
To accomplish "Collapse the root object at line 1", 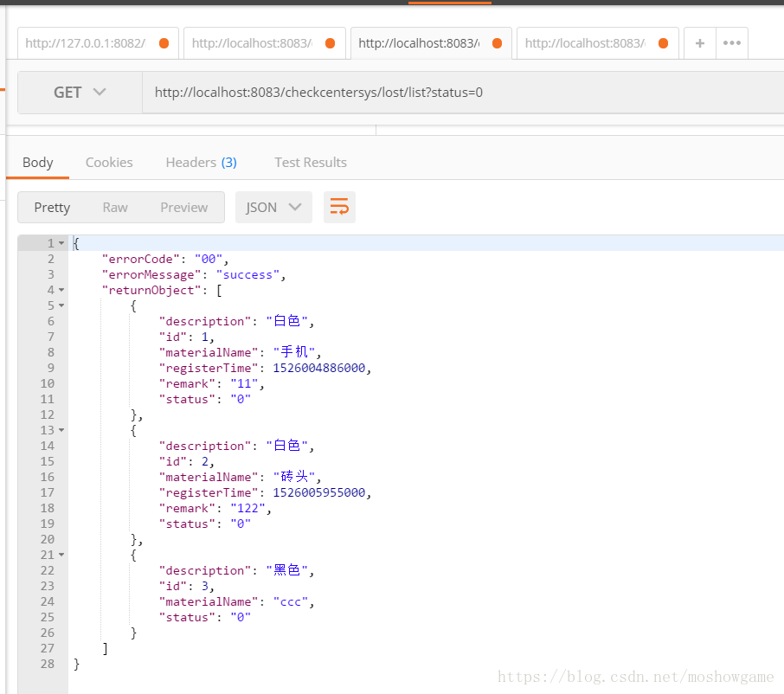I will pyautogui.click(x=61, y=243).
